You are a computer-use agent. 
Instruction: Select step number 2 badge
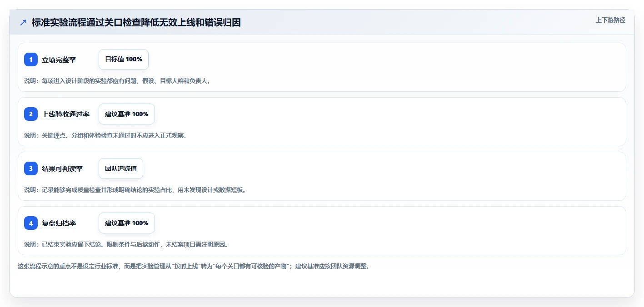coord(31,114)
